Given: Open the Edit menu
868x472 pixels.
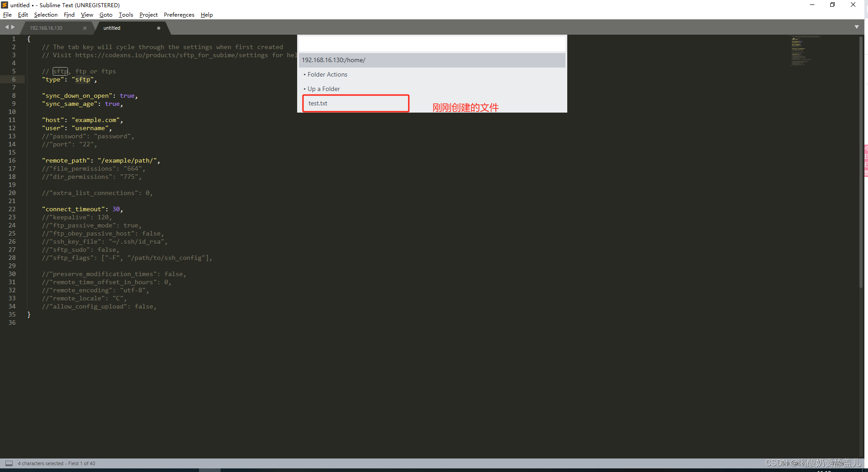Looking at the screenshot, I should 23,14.
